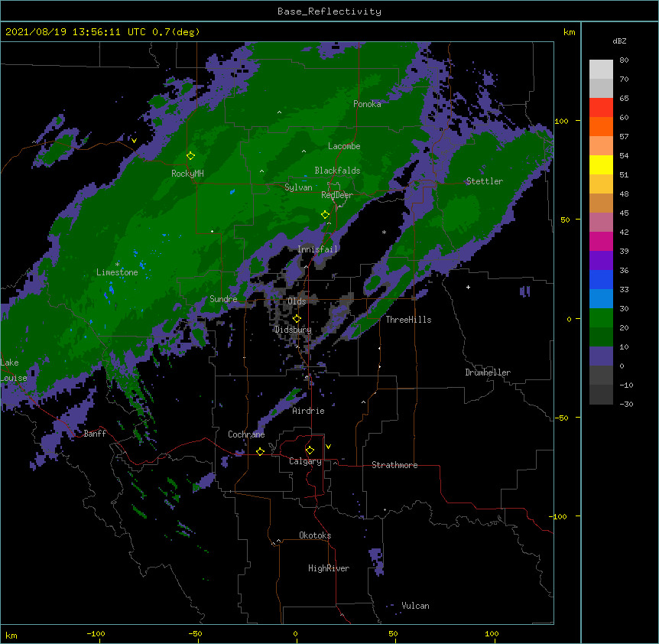
Task: Select the Strathmore label
Action: [394, 465]
